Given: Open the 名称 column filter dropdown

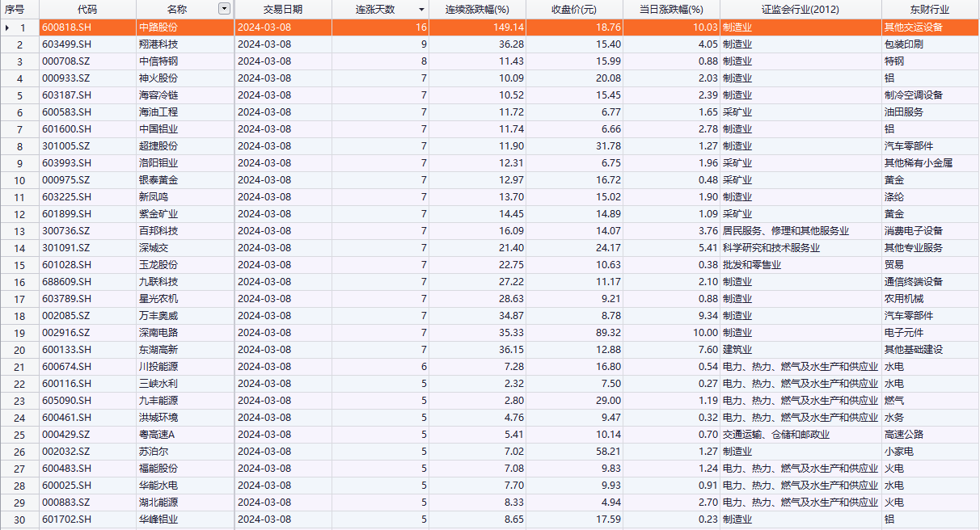Looking at the screenshot, I should 224,9.
